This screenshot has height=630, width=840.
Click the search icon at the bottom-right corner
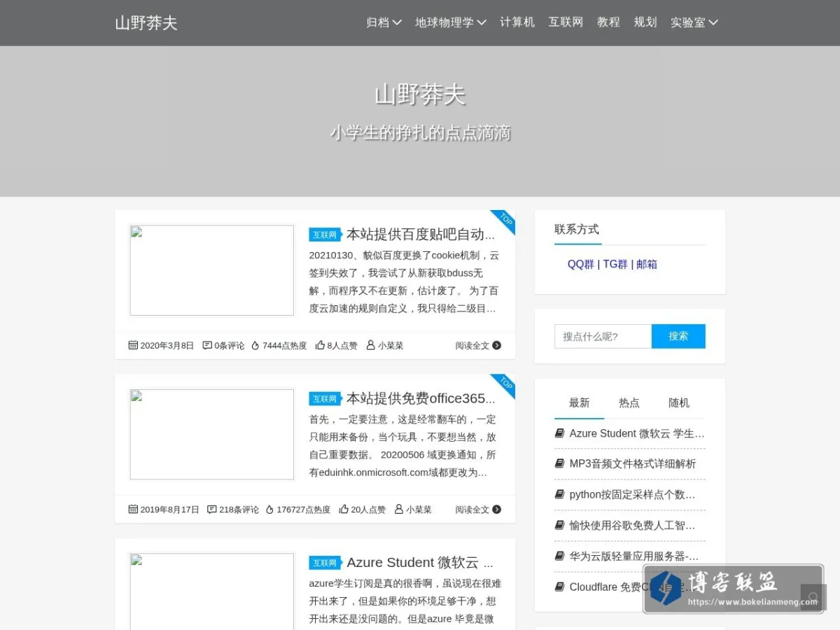[813, 598]
